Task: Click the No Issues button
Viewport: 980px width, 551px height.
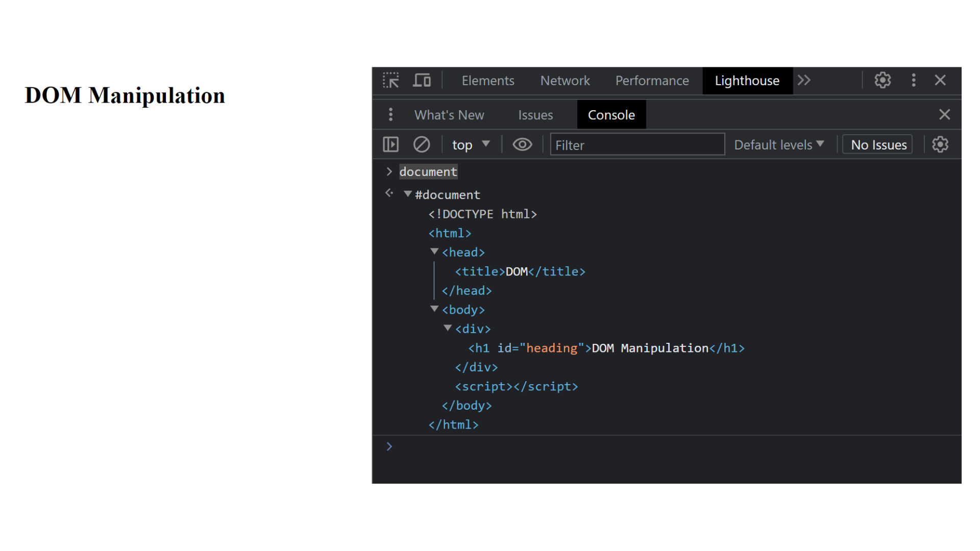Action: tap(878, 145)
